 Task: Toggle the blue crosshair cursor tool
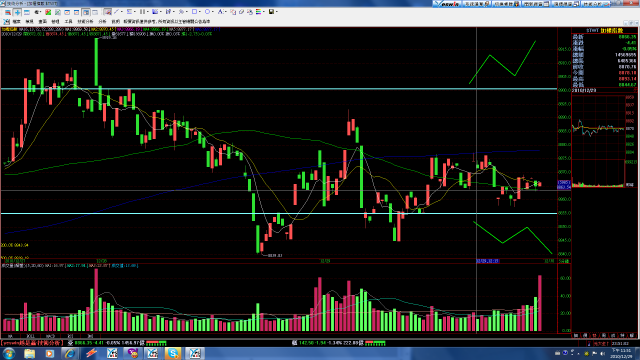(x=18, y=12)
